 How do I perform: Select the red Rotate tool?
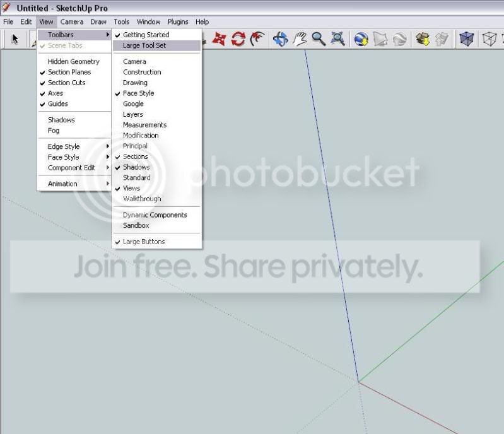[x=238, y=39]
